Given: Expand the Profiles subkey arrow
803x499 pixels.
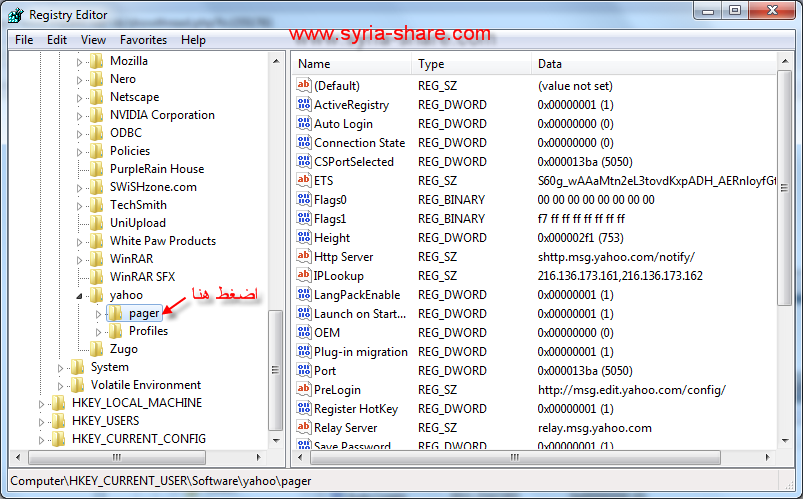Looking at the screenshot, I should [x=99, y=331].
